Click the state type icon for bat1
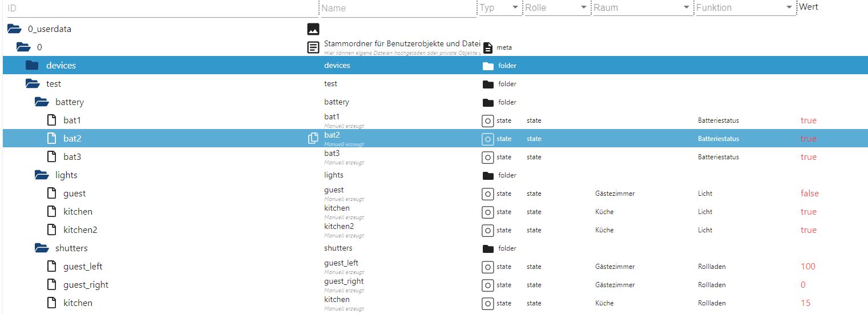 pyautogui.click(x=487, y=120)
